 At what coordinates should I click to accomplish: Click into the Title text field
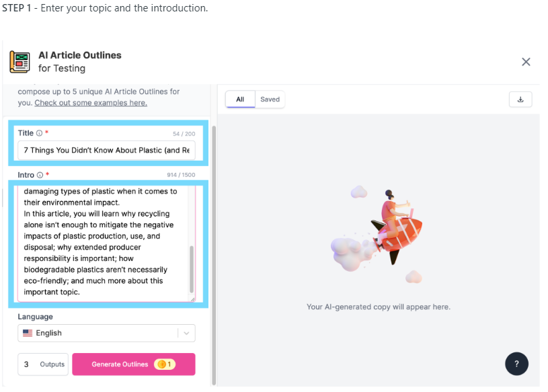tap(108, 150)
